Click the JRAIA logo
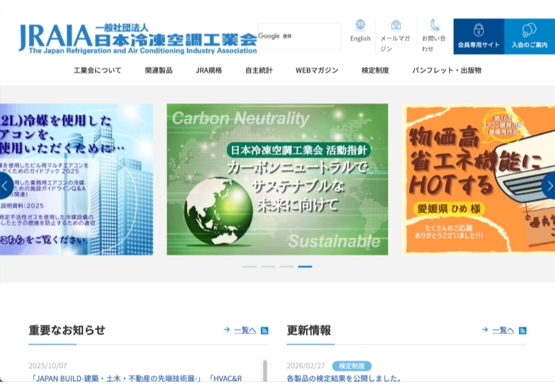555x392 pixels. click(138, 38)
